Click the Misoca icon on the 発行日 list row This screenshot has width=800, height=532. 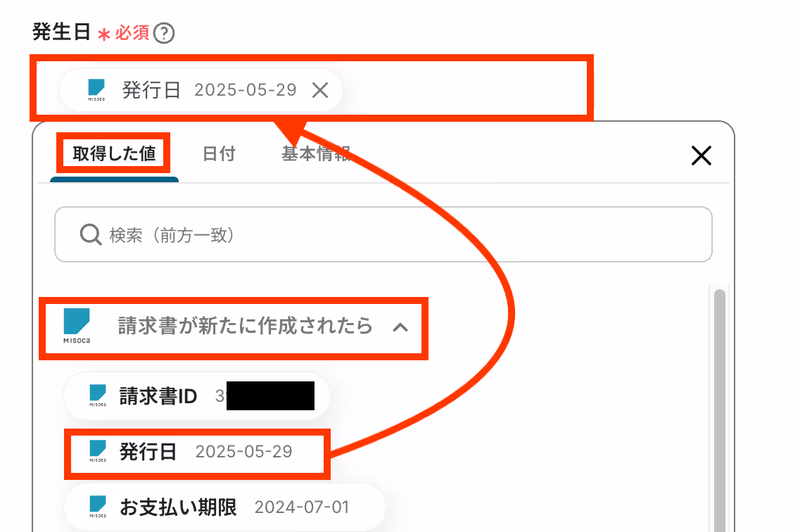pos(97,451)
